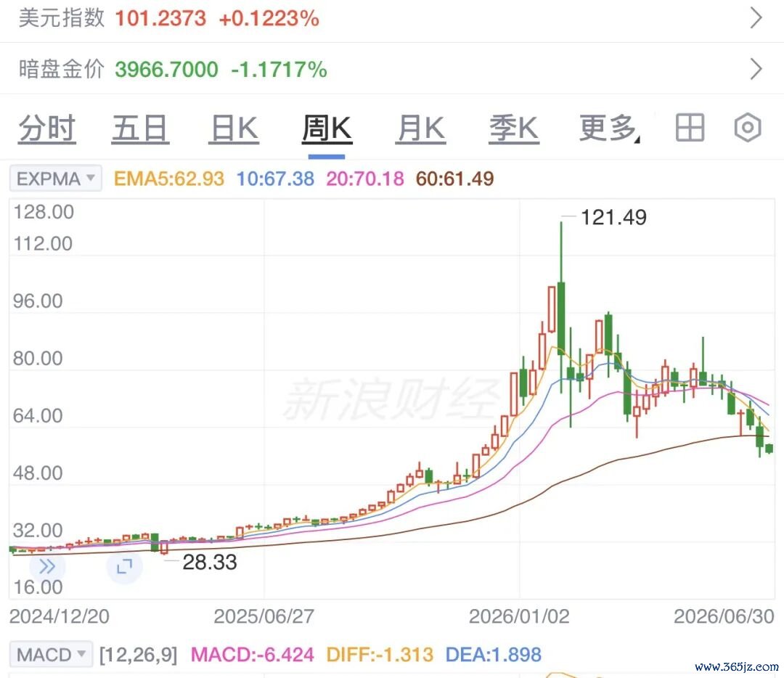The image size is (784, 678).
Task: Tap the DEA:1.898 value
Action: (493, 655)
